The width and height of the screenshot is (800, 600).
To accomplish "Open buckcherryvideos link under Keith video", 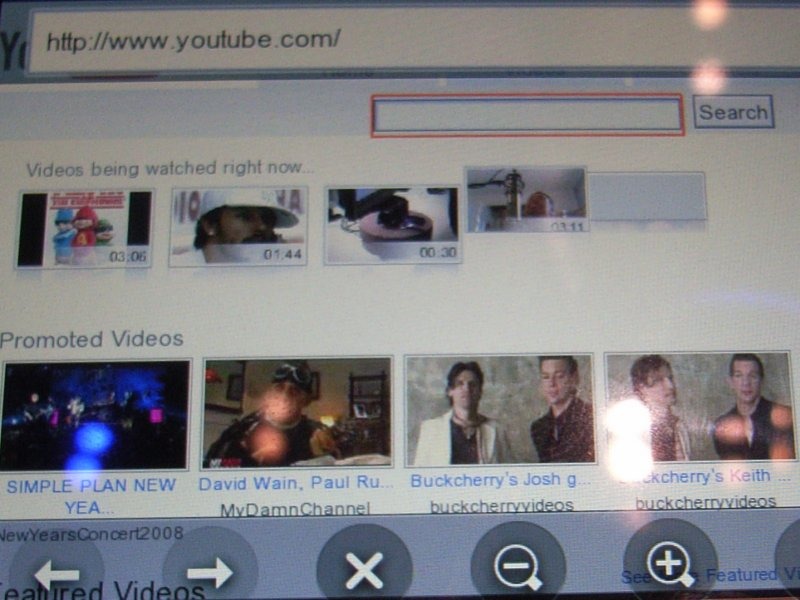I will [x=706, y=502].
